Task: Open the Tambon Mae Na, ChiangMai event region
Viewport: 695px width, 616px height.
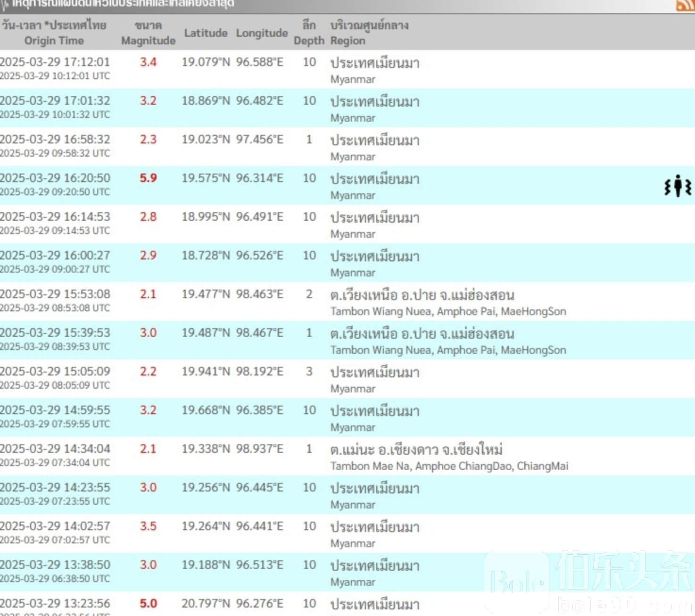Action: point(449,466)
